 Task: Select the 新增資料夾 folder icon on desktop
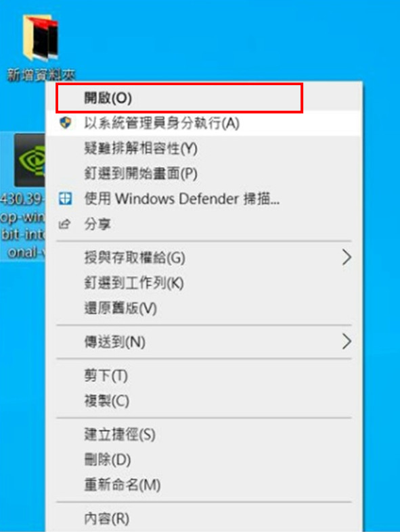click(x=40, y=38)
